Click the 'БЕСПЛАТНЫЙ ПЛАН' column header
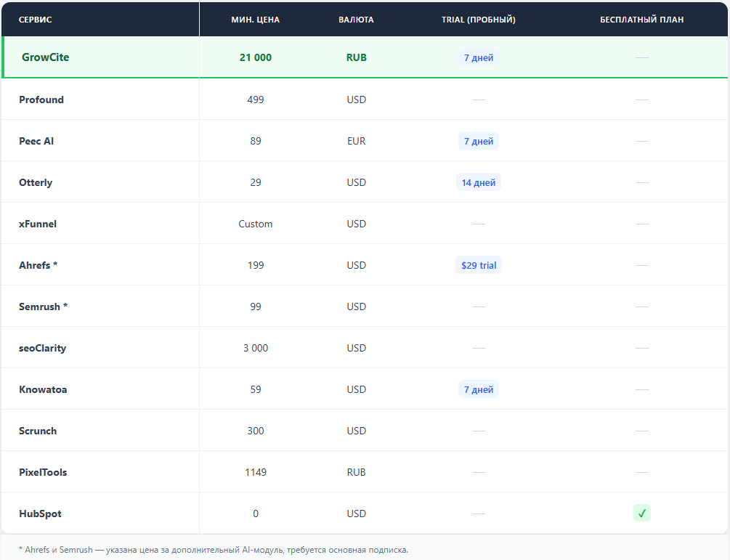Screen dimensions: 730x560 641,20
